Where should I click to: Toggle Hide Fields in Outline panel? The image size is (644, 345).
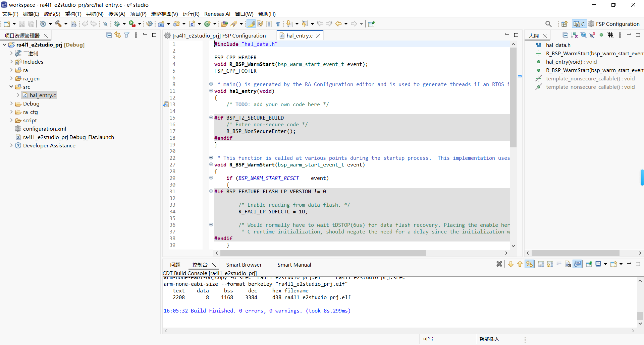coord(584,35)
